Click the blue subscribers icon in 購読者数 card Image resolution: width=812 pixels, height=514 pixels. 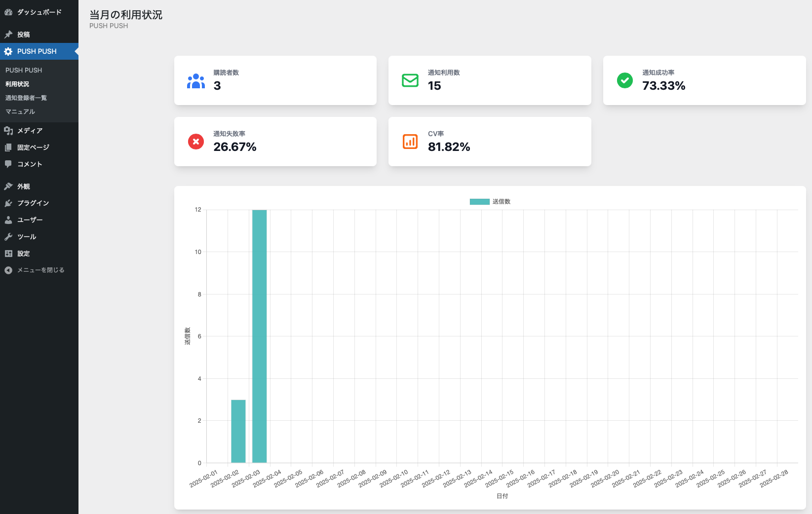pos(196,81)
